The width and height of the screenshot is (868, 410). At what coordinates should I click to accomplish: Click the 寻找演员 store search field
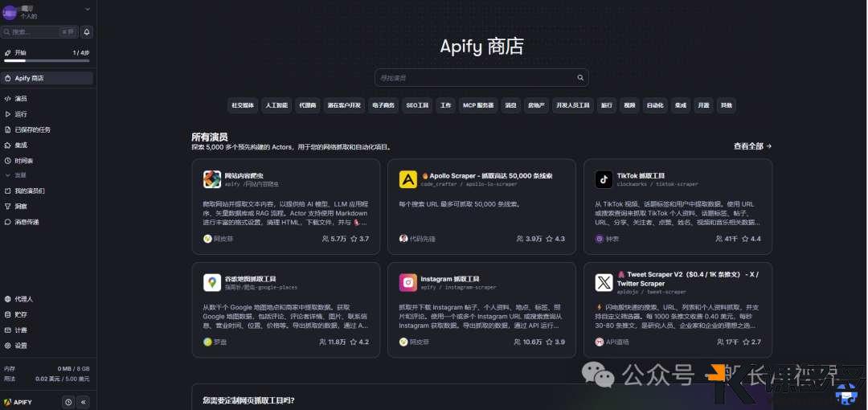[x=474, y=78]
